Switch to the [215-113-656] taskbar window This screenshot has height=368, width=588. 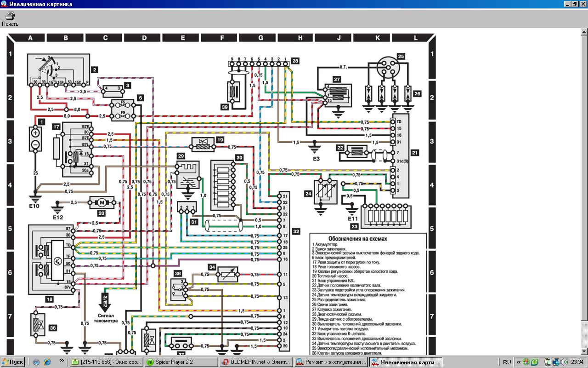[106, 362]
